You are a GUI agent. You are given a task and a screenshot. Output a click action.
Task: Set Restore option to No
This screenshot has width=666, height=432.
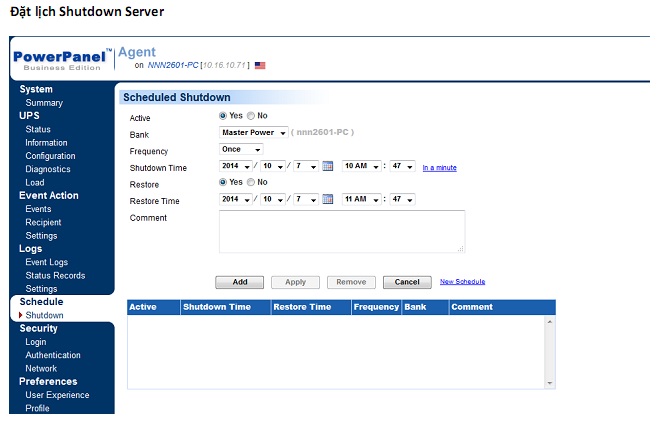pyautogui.click(x=250, y=183)
